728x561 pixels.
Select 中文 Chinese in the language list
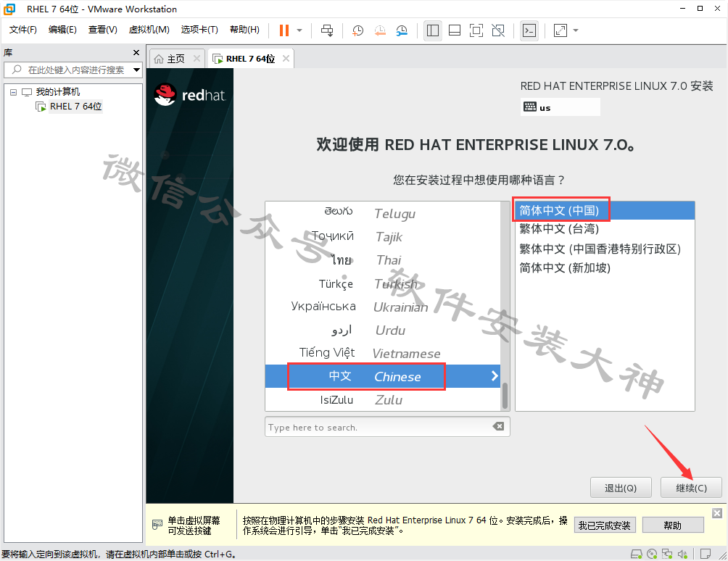click(383, 376)
